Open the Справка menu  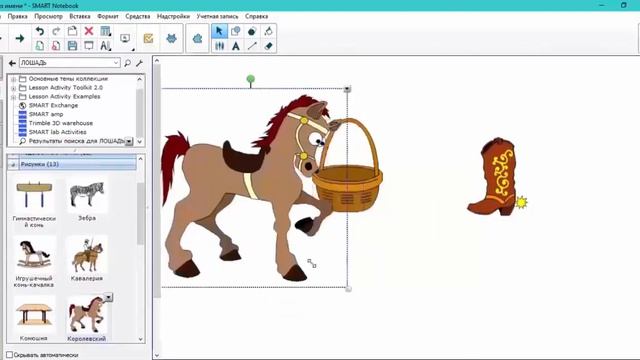coord(256,16)
